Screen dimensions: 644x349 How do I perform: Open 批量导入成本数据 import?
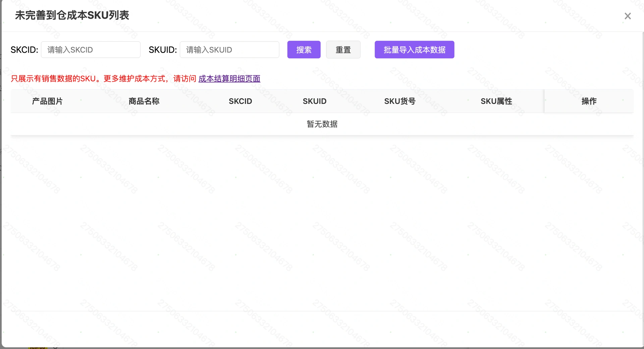click(x=414, y=50)
